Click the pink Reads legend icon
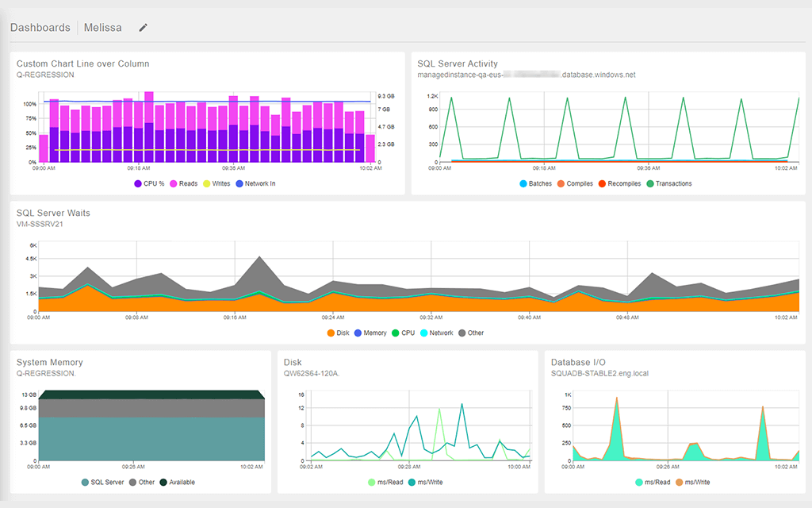 pos(174,183)
